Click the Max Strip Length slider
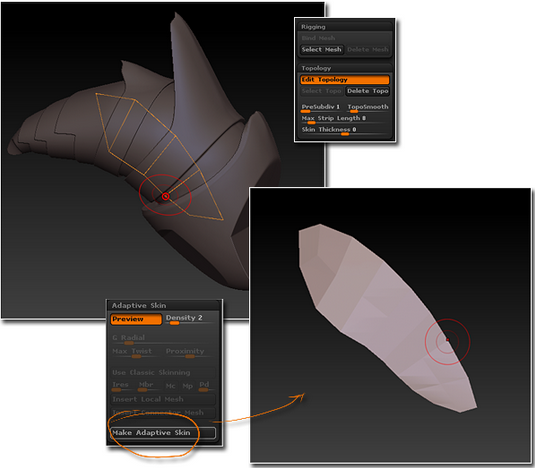The width and height of the screenshot is (535, 468). pyautogui.click(x=345, y=119)
